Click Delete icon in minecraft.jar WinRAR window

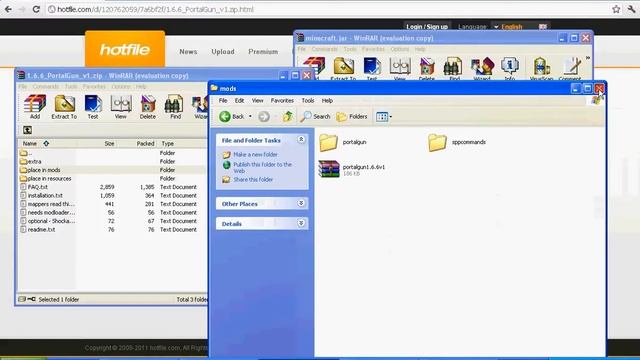click(427, 68)
